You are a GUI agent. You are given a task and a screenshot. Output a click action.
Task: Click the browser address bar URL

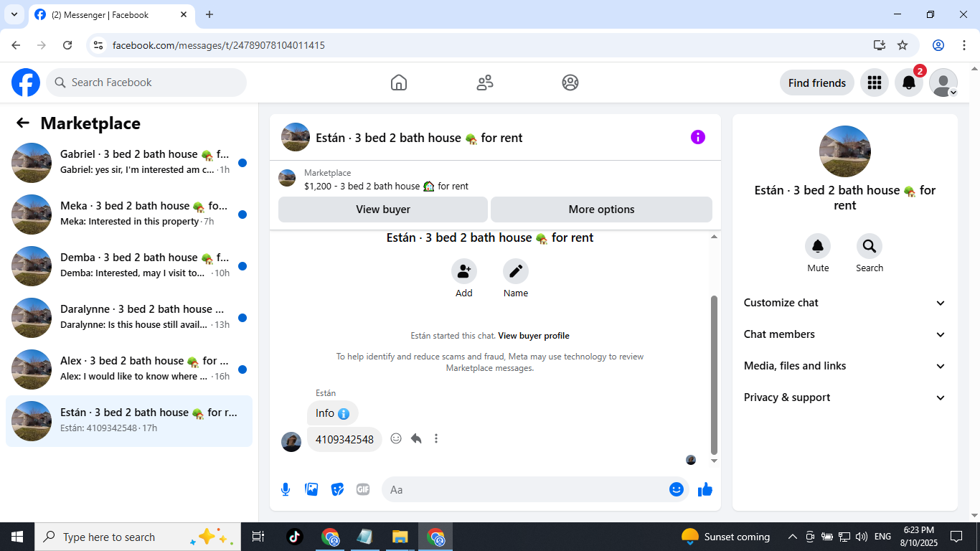coord(219,45)
